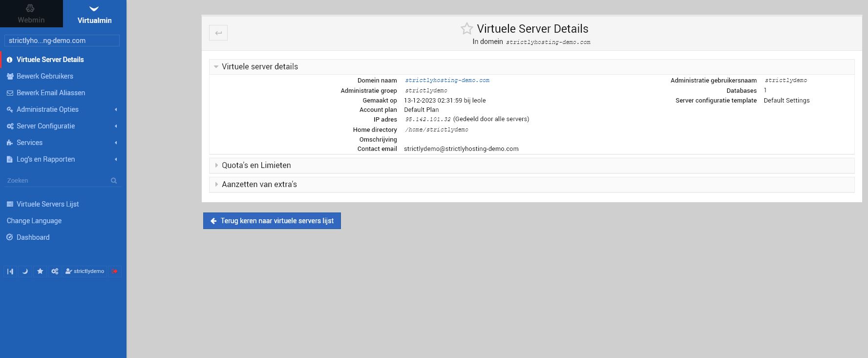Click the creation date 13-12-2023 02:31:59
This screenshot has width=868, height=358.
(433, 100)
